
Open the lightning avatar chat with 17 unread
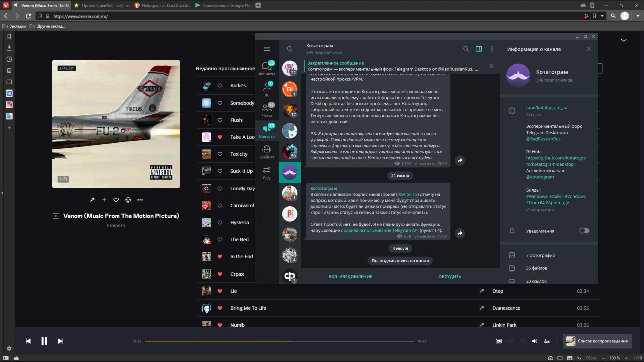[290, 110]
